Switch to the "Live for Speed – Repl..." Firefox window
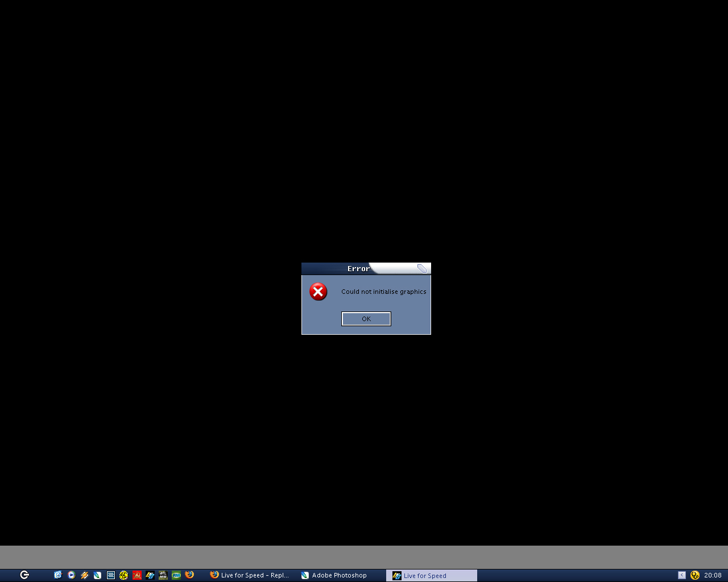The image size is (728, 582). pyautogui.click(x=250, y=575)
